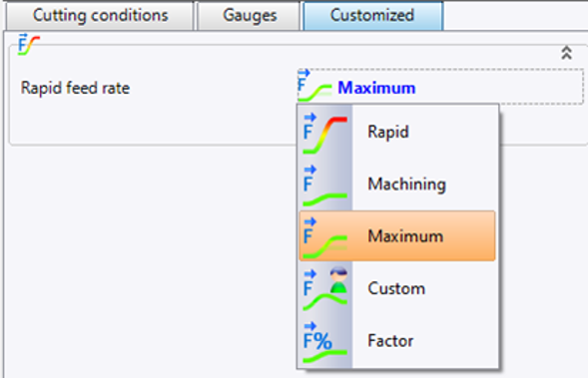Image resolution: width=588 pixels, height=378 pixels.
Task: Open the Gauges tab
Action: point(249,16)
